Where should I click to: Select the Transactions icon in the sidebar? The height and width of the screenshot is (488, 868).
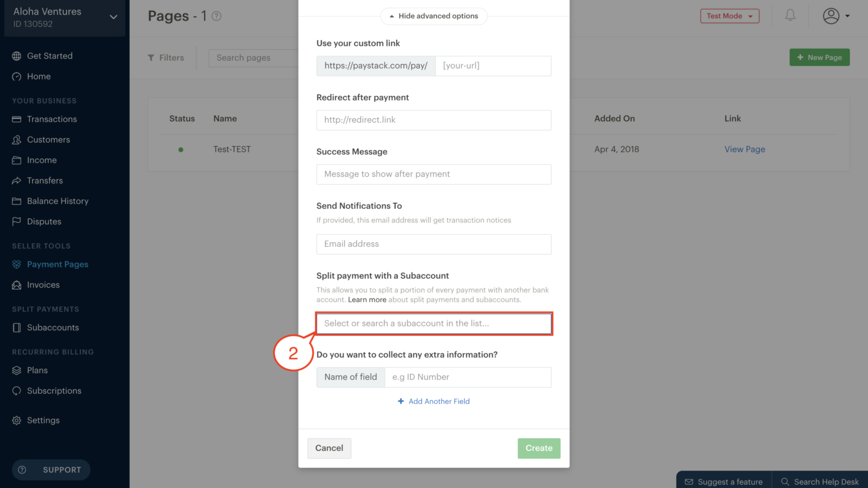(x=17, y=119)
